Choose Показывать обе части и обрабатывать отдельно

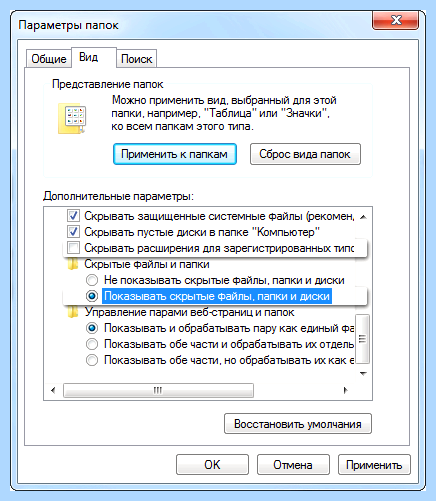pyautogui.click(x=92, y=344)
